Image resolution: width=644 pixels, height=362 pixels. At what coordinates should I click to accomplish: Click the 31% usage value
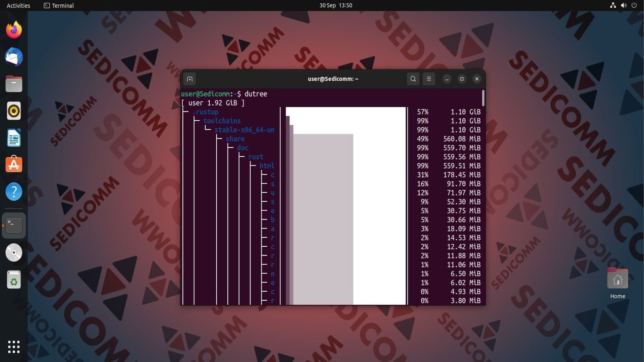click(x=423, y=175)
